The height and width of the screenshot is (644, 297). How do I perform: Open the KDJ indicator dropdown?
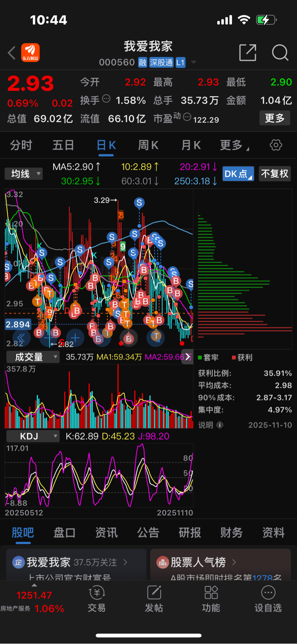33,436
